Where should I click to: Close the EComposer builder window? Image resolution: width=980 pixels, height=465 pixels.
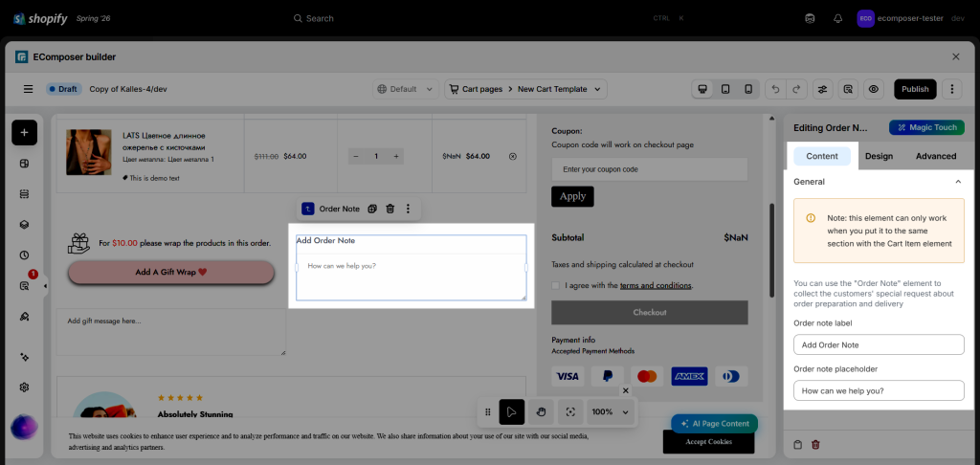coord(956,56)
